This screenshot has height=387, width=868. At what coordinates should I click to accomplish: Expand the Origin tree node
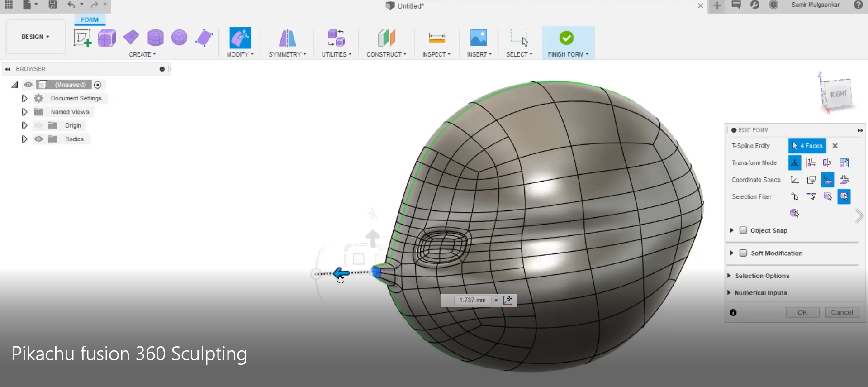click(24, 125)
